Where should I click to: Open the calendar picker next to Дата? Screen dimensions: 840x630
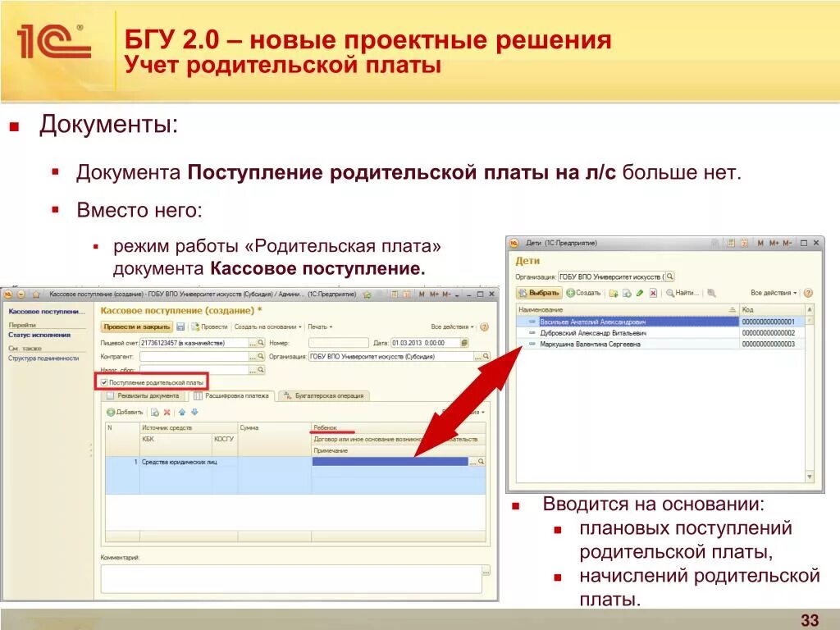[x=464, y=342]
